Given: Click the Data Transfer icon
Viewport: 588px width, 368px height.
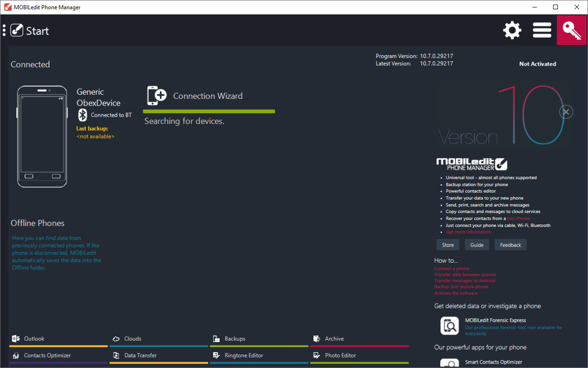Looking at the screenshot, I should 116,356.
